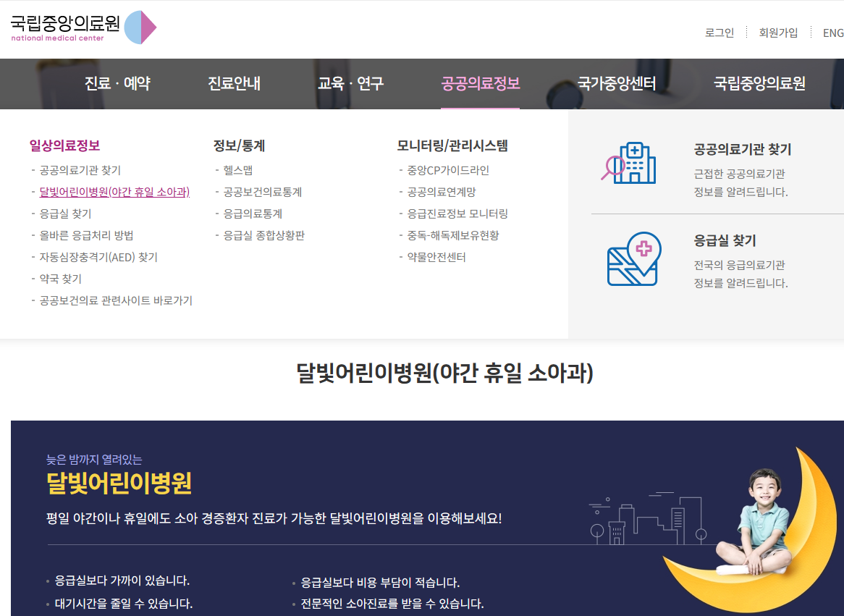Open 헬스맵 under 정보/통계
The width and height of the screenshot is (844, 616).
pyautogui.click(x=236, y=171)
